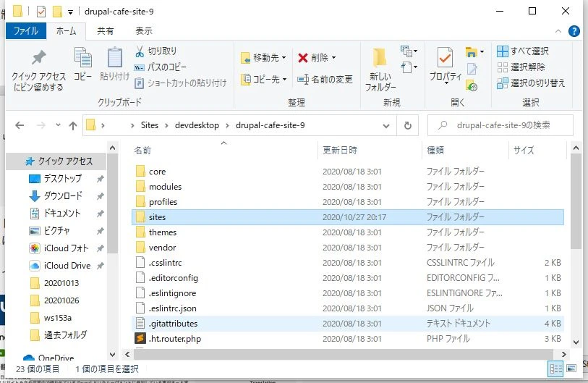Select the vendor folder

click(347, 248)
